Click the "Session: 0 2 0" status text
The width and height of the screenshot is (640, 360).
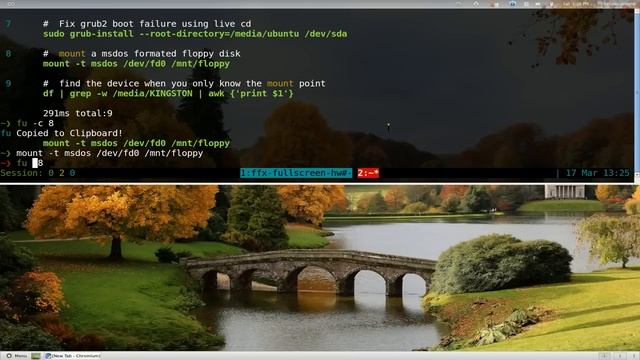38,173
